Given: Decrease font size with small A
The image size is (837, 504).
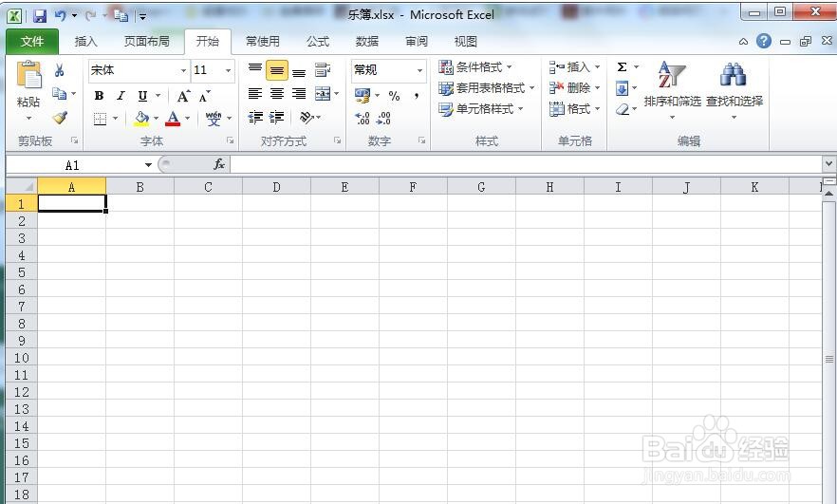Looking at the screenshot, I should pos(204,96).
